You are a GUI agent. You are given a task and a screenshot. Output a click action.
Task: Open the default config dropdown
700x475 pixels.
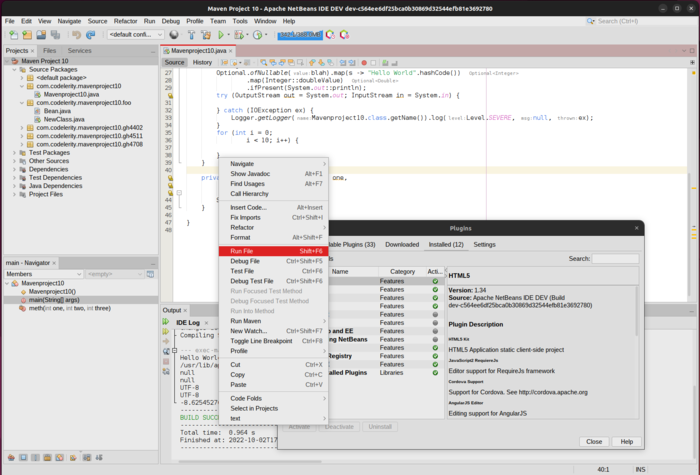pos(134,35)
